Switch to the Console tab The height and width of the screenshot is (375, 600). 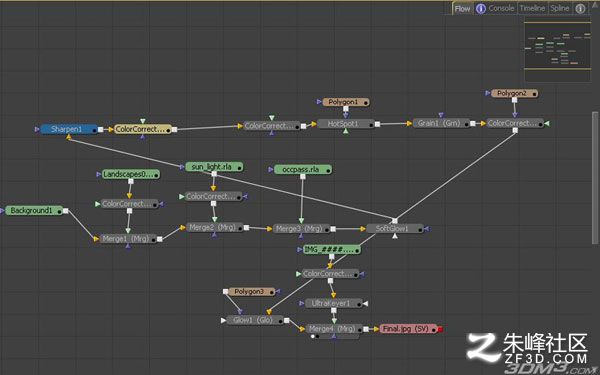pos(501,8)
